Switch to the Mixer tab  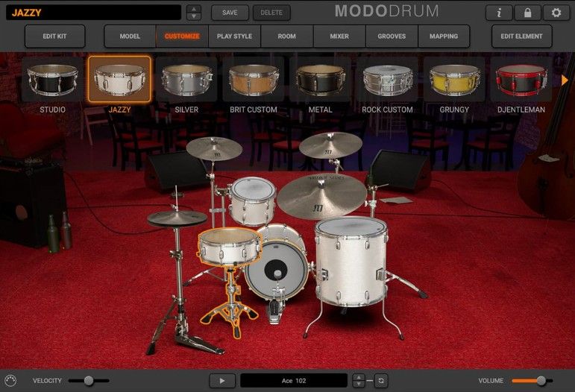339,36
